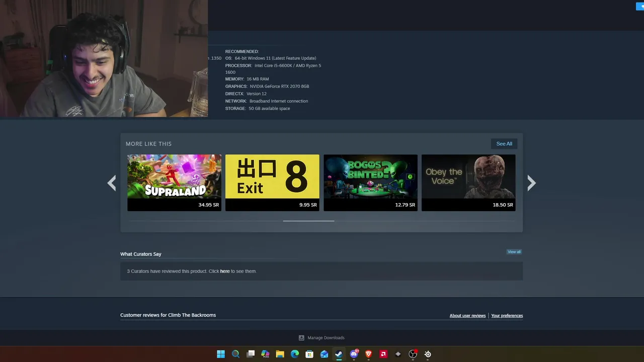Select the Steam taskbar icon
644x362 pixels.
(339, 354)
